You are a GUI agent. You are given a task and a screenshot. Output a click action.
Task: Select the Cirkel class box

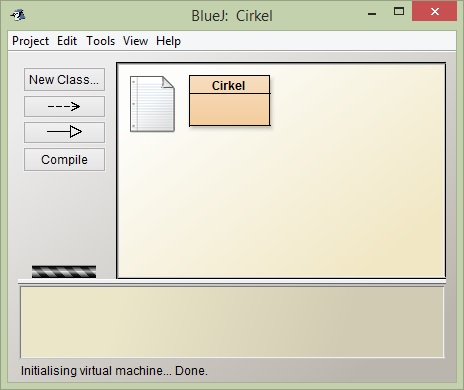click(x=230, y=101)
